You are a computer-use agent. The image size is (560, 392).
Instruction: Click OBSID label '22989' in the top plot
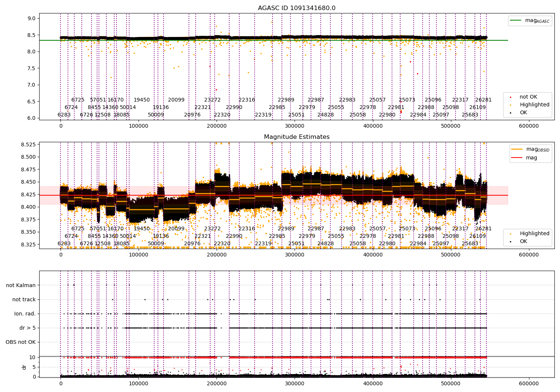pos(286,100)
